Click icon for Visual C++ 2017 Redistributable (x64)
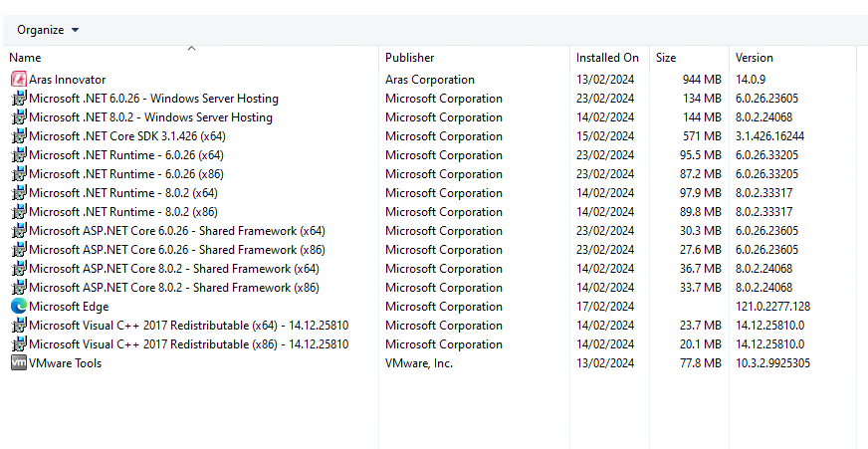 tap(18, 326)
